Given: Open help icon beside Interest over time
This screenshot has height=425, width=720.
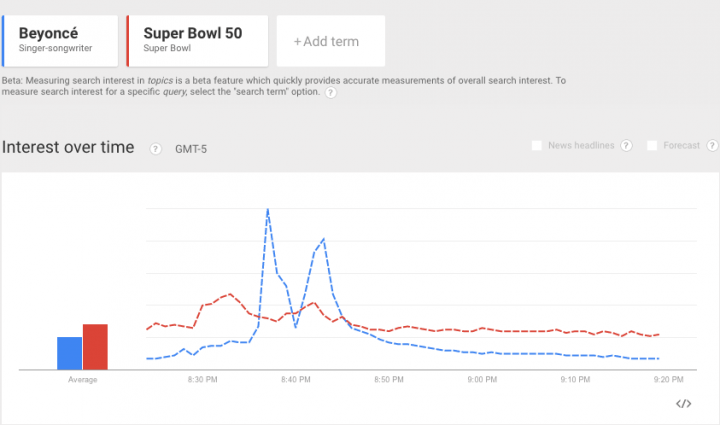Looking at the screenshot, I should (x=155, y=149).
